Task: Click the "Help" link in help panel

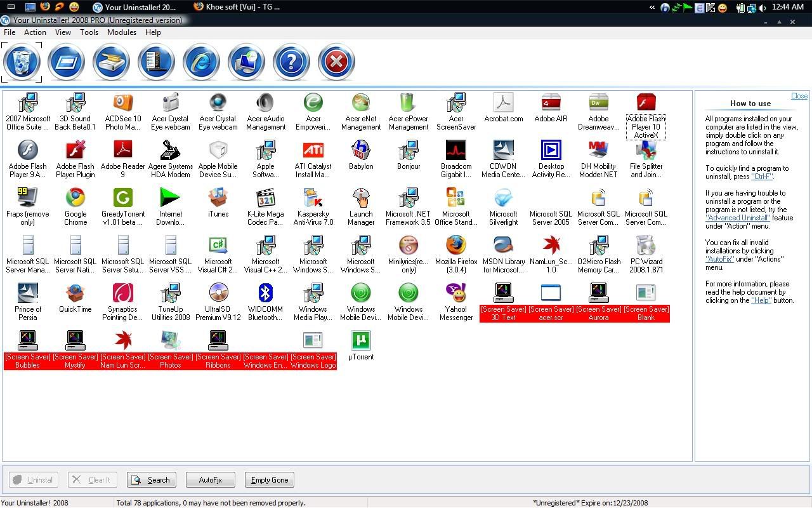Action: 761,300
